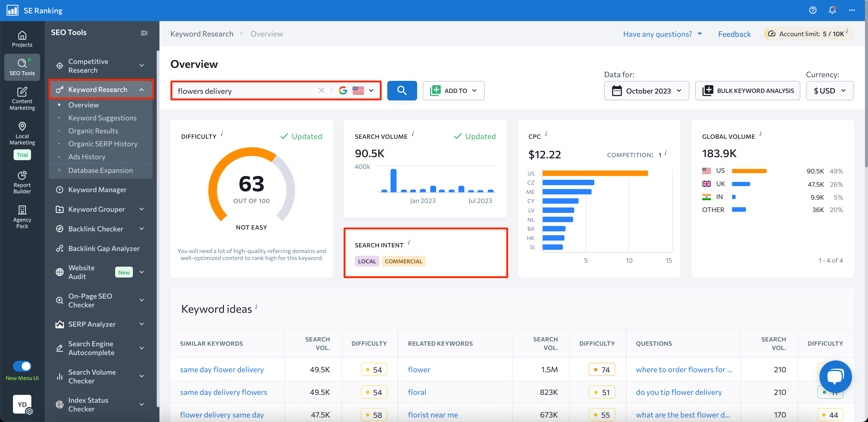
Task: Select the SEO Tools sidebar icon
Action: (22, 67)
